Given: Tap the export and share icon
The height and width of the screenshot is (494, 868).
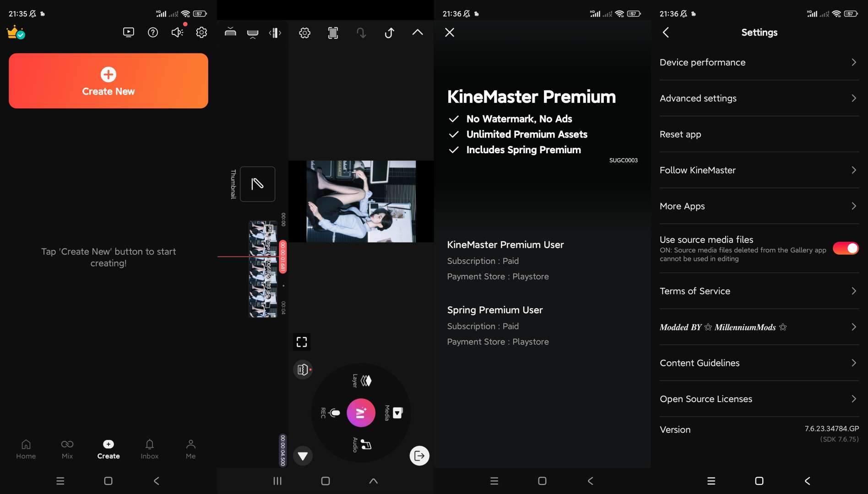Looking at the screenshot, I should click(x=419, y=456).
